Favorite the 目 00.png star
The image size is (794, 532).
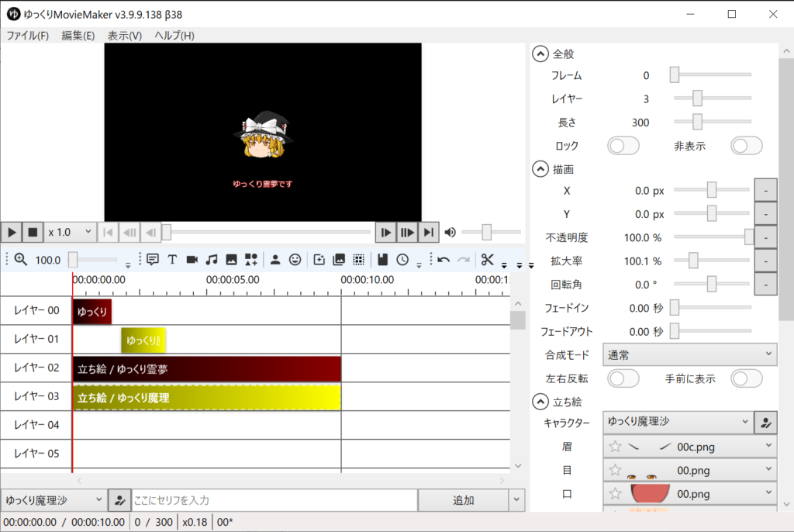(x=615, y=470)
